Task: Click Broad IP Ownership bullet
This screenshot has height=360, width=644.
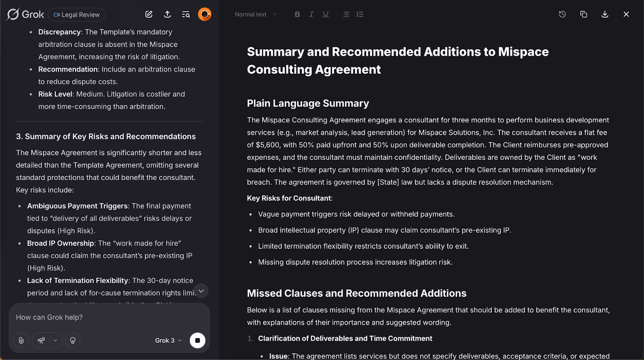Action: click(x=110, y=256)
